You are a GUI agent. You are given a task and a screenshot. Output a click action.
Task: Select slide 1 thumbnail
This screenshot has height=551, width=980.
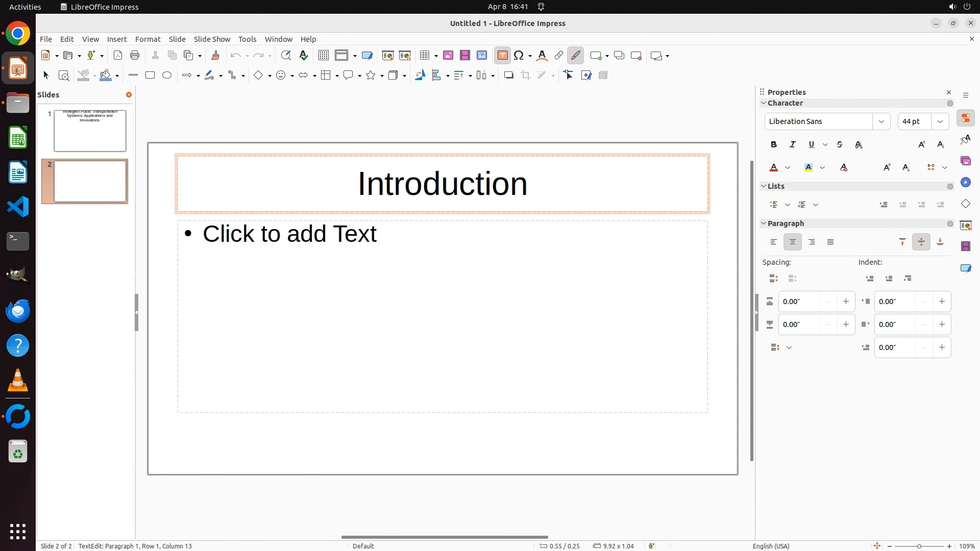click(90, 131)
